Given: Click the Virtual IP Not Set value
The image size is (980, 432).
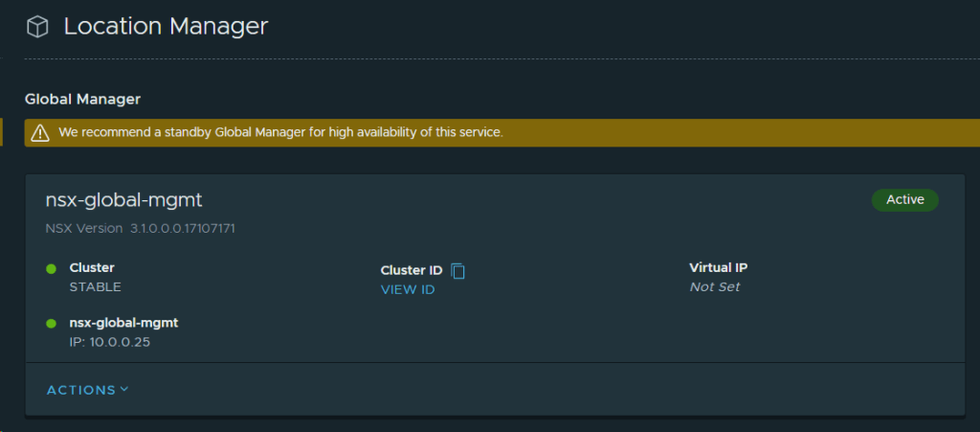Looking at the screenshot, I should click(715, 286).
